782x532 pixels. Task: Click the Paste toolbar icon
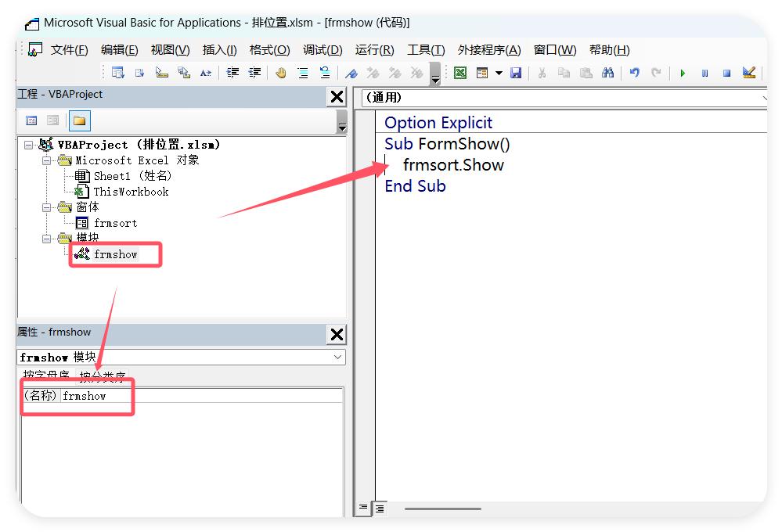(x=586, y=73)
